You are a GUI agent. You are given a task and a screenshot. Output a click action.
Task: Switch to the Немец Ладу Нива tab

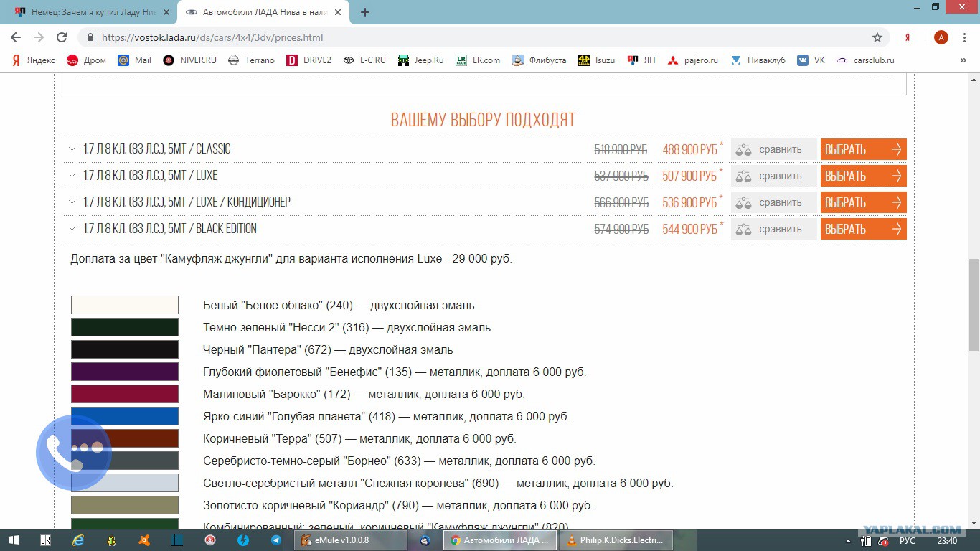(x=92, y=12)
